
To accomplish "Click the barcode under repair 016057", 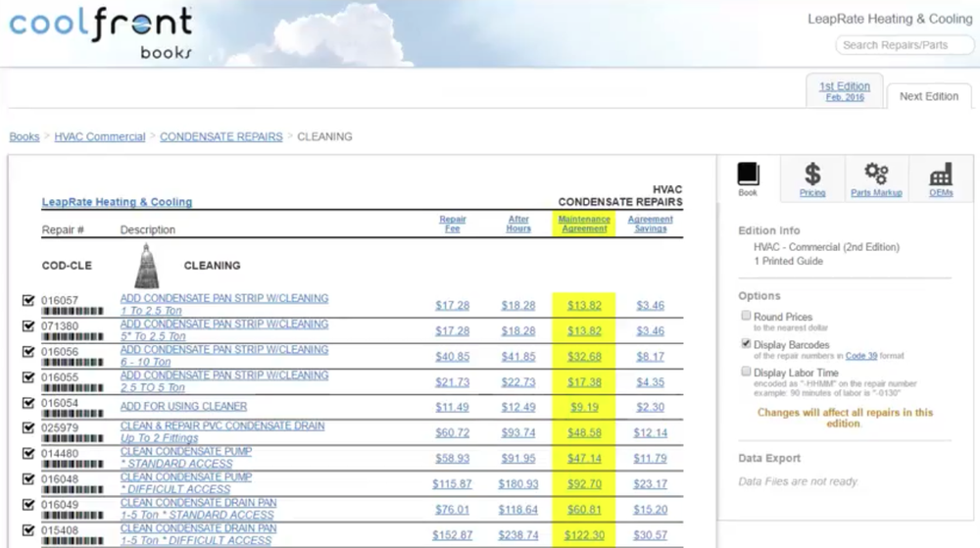I will click(x=72, y=311).
